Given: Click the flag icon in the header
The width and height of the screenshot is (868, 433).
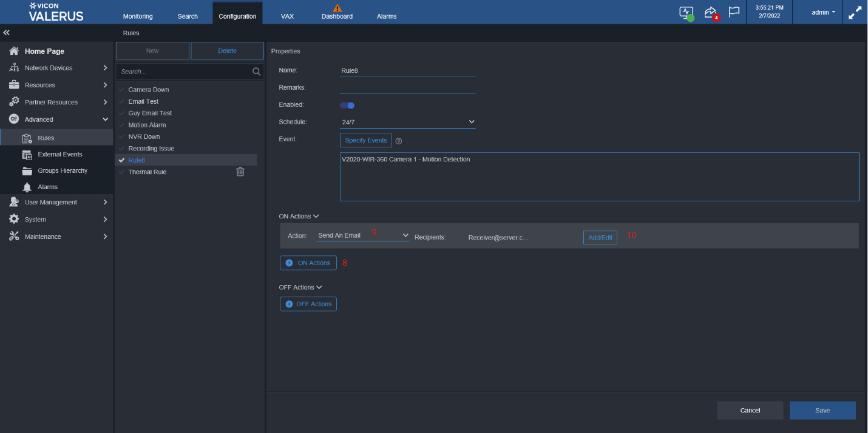Looking at the screenshot, I should (734, 12).
